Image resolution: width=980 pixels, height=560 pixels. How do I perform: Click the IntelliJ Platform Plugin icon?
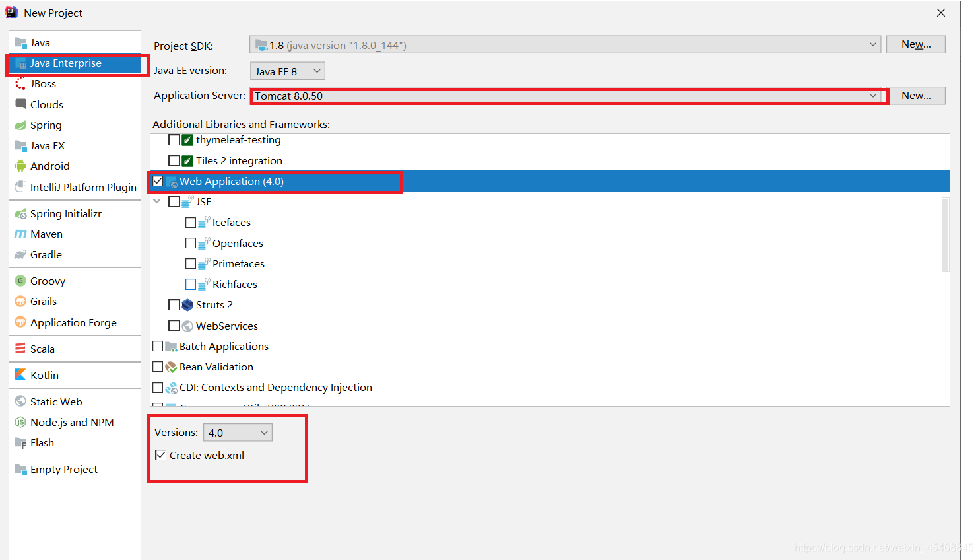(x=20, y=187)
